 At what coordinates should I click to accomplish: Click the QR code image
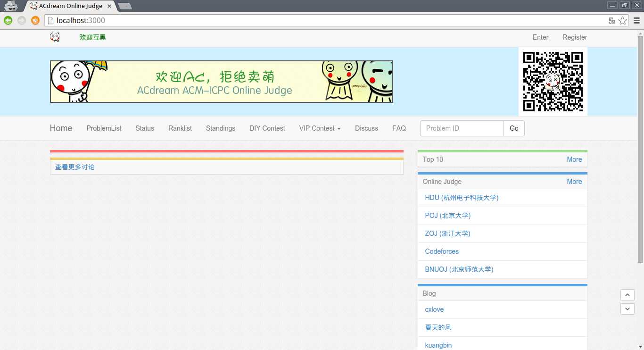click(553, 81)
